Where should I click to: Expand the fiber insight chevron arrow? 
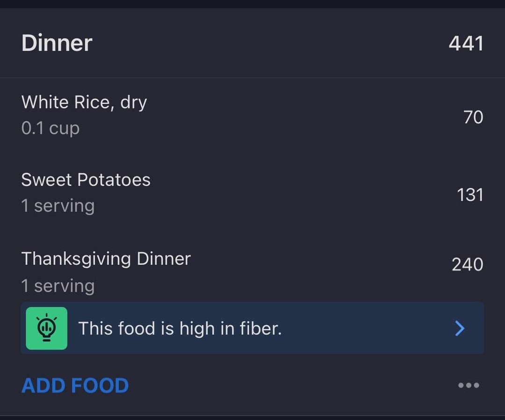pyautogui.click(x=460, y=328)
